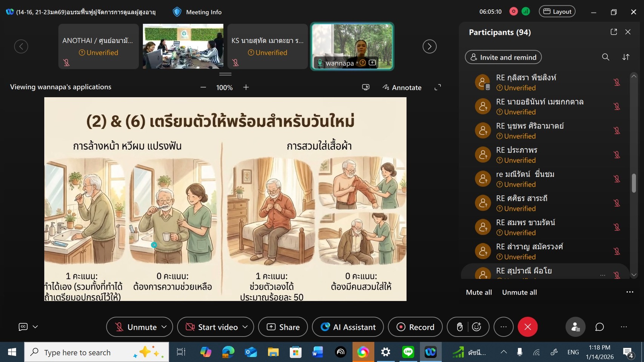644x362 pixels.
Task: Click the Invite and remind button
Action: point(503,57)
